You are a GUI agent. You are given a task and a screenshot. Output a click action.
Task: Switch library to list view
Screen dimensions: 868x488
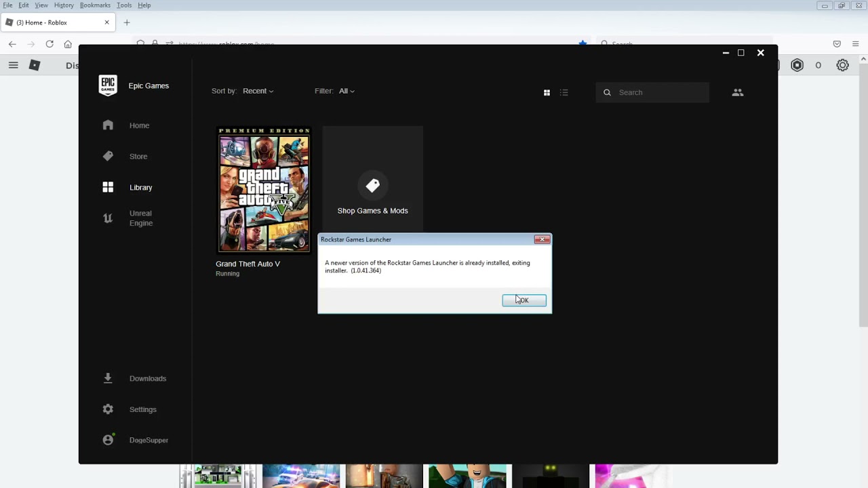tap(564, 92)
